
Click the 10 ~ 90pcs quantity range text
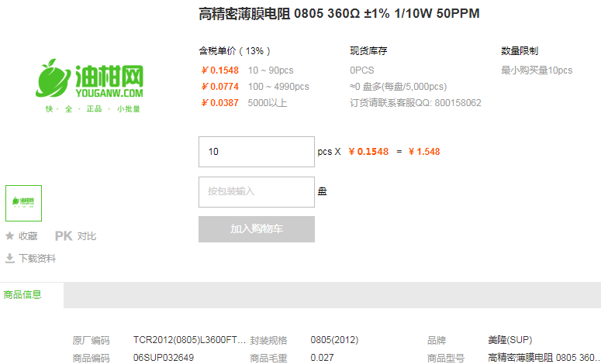click(271, 70)
